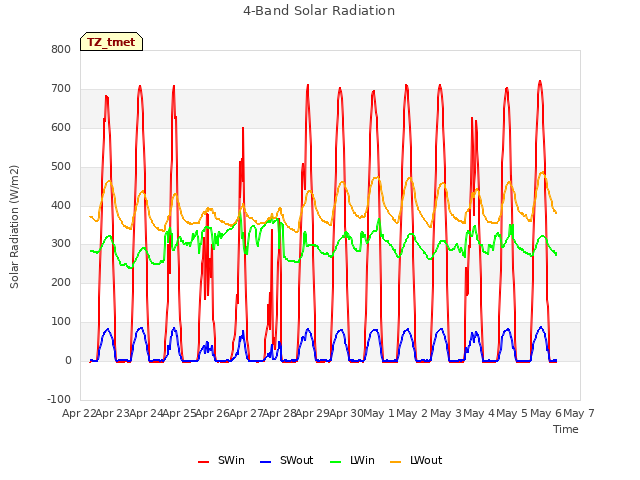
Task: Click the orange LWout legend color marker
Action: [x=396, y=462]
